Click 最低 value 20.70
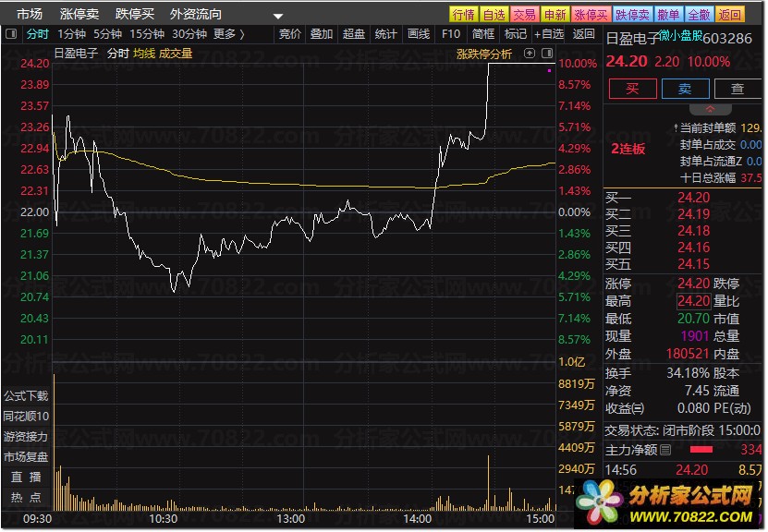Viewport: 768px width, 532px height. [693, 319]
